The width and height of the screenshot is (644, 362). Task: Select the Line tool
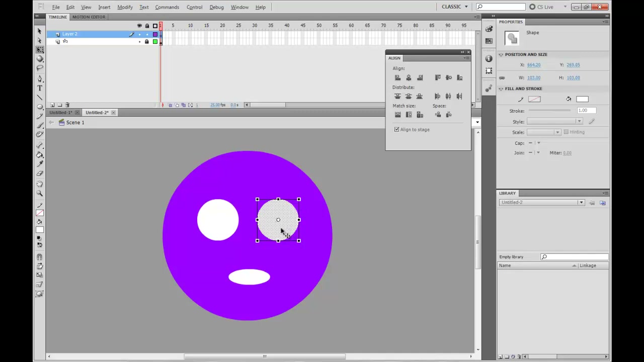pyautogui.click(x=40, y=98)
